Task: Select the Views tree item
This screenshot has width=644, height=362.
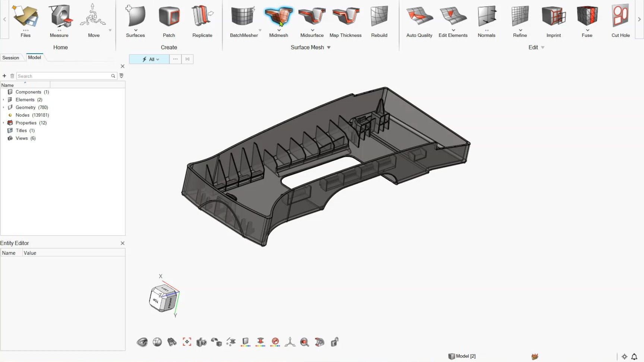Action: [x=22, y=138]
